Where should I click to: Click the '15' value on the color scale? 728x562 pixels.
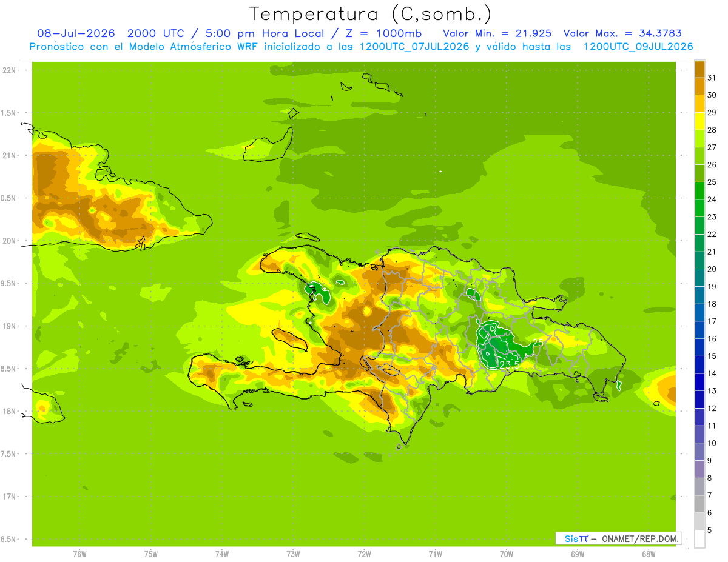(712, 356)
